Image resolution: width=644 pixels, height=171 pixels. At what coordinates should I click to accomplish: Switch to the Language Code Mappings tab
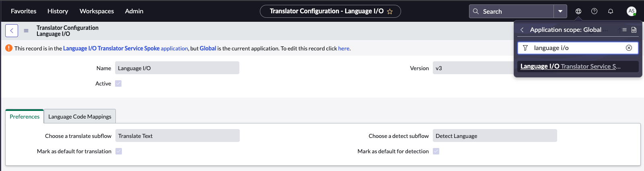[x=80, y=117]
